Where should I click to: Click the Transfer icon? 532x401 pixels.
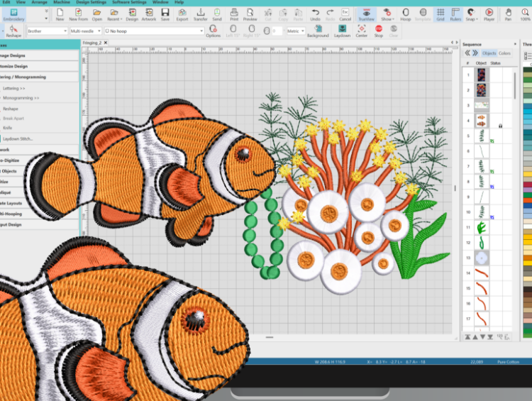click(x=200, y=15)
